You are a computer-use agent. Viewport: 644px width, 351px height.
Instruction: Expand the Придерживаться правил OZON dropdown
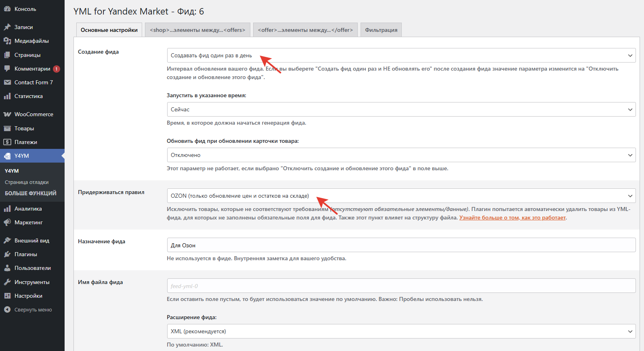(401, 196)
